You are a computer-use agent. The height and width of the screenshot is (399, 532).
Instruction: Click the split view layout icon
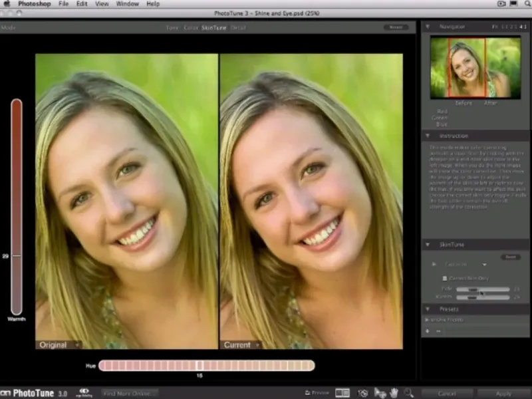342,393
